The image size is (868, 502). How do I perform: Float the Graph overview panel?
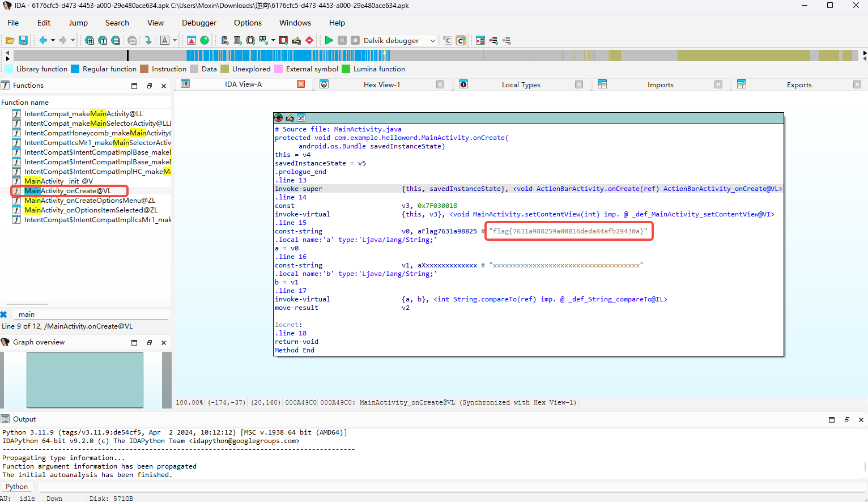click(x=150, y=343)
